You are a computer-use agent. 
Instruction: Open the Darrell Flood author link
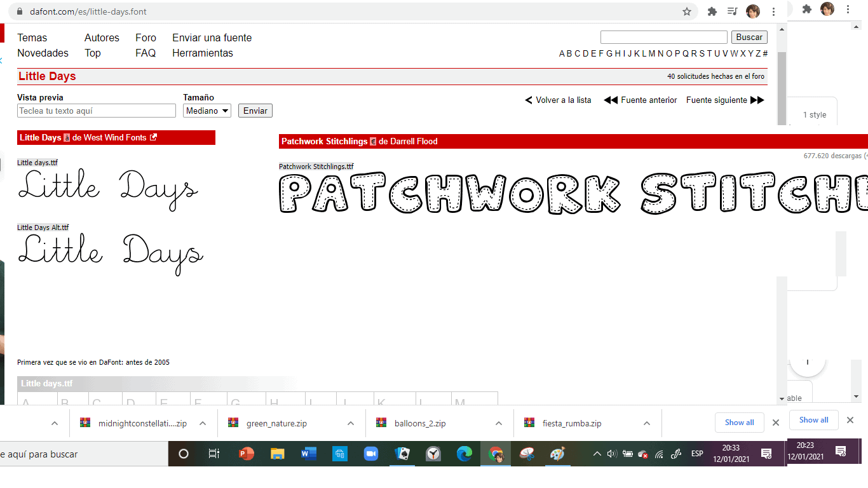click(x=414, y=142)
